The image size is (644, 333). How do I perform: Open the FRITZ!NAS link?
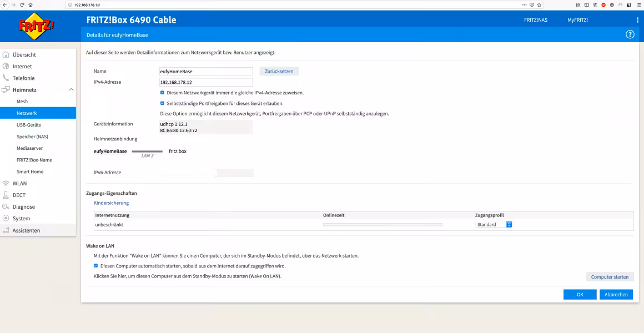coord(536,20)
